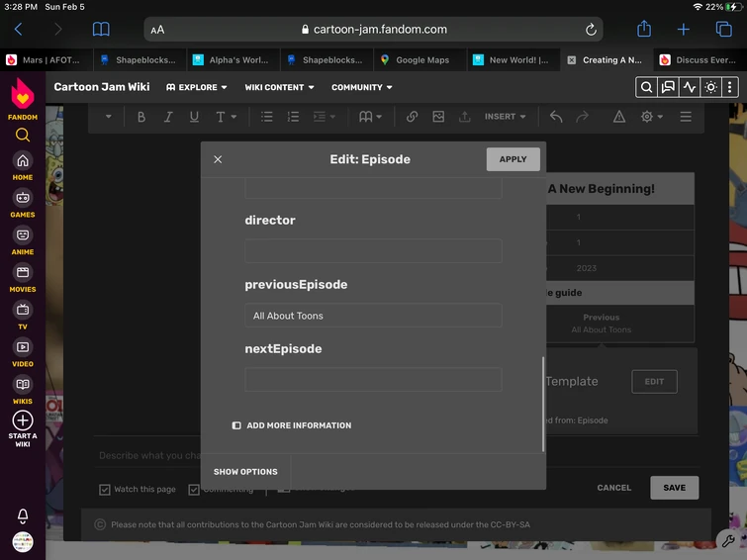Click the nextEpisode input field
The height and width of the screenshot is (560, 747).
pos(373,380)
